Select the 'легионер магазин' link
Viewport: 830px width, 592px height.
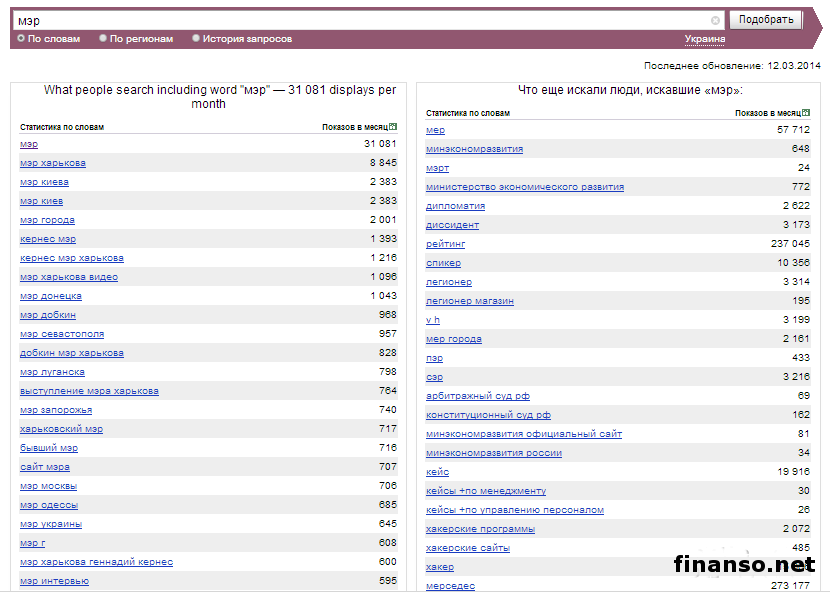[470, 301]
